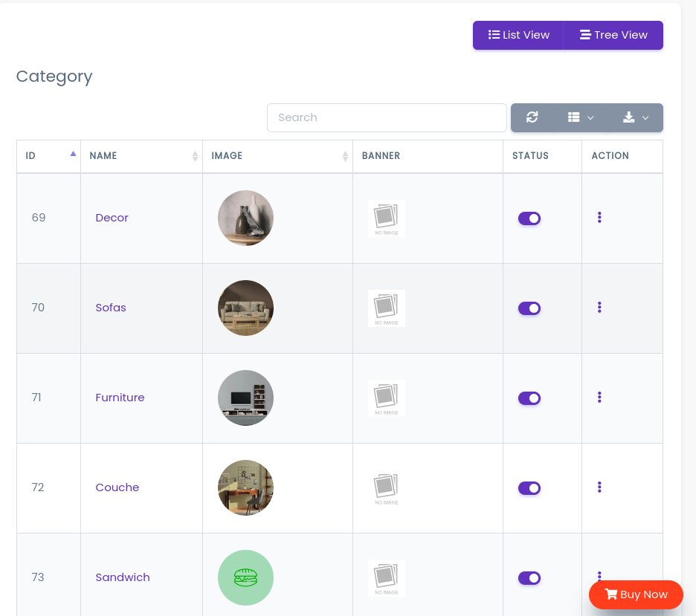Image resolution: width=696 pixels, height=616 pixels.
Task: Click the refresh table icon
Action: coord(532,117)
